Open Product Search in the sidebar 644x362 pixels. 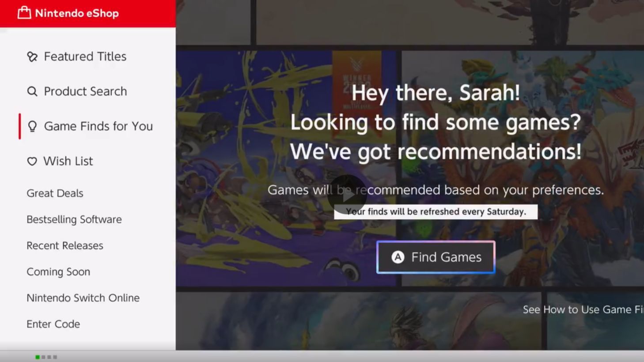[85, 91]
